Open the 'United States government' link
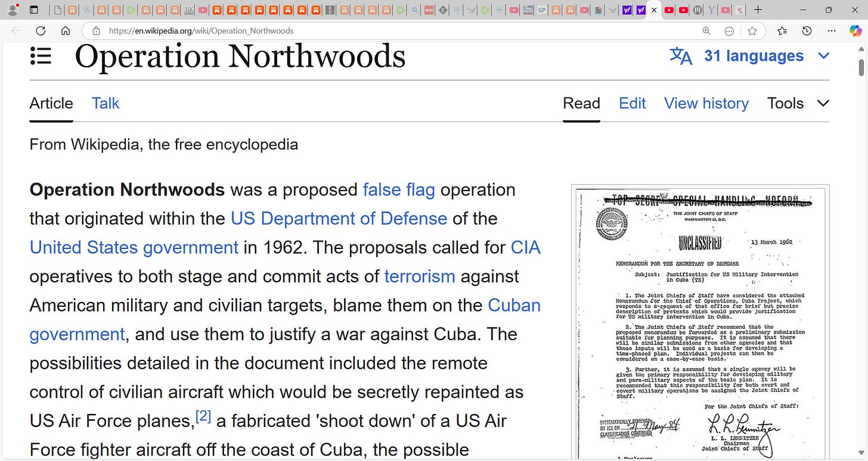Viewport: 868px width, 461px height. coord(134,247)
